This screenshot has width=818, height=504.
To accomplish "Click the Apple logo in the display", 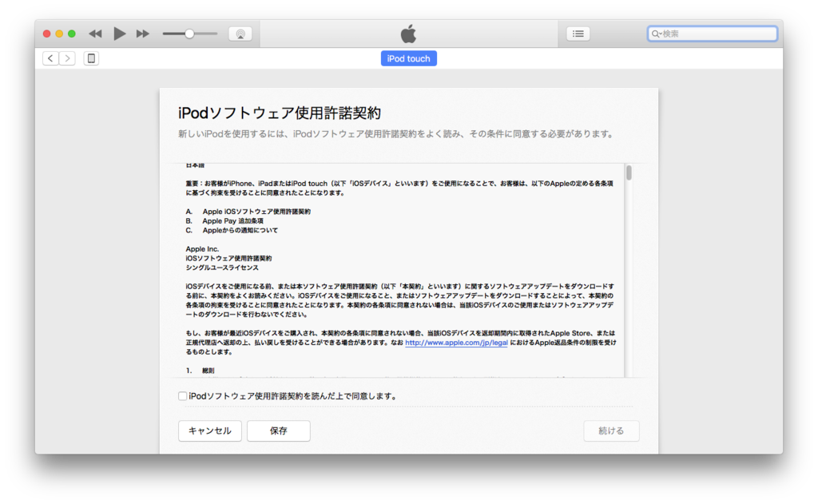I will pyautogui.click(x=408, y=34).
